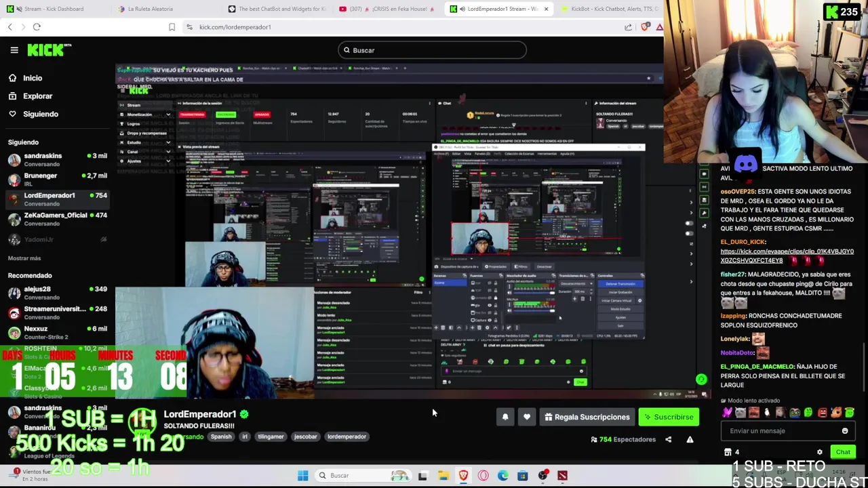Close the LordEmperador1 Stream tab

click(546, 9)
